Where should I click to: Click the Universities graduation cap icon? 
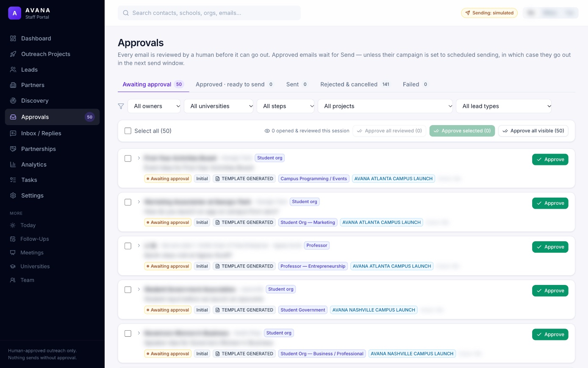tap(13, 267)
